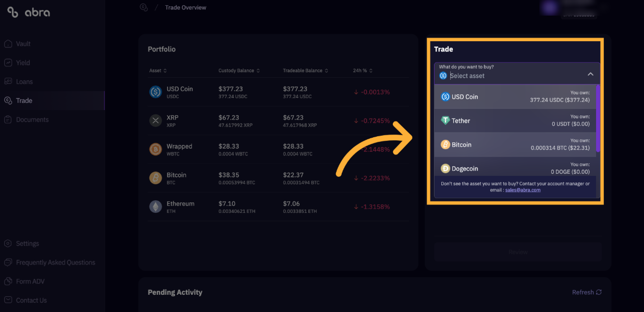Go to Trade menu item

point(24,101)
